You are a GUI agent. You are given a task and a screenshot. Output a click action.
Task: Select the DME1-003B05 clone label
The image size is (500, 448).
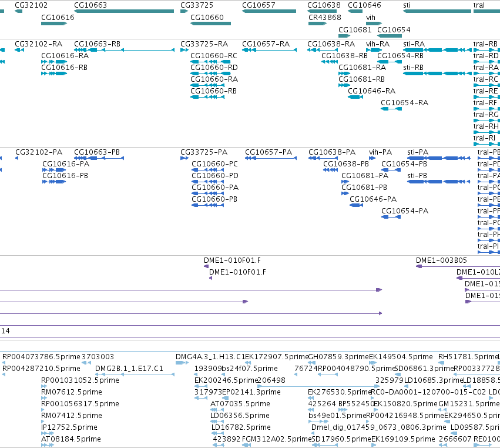(x=441, y=260)
